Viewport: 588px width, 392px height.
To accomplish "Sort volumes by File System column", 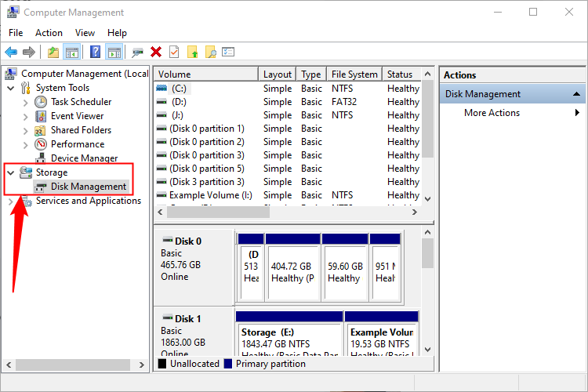I will click(x=354, y=74).
